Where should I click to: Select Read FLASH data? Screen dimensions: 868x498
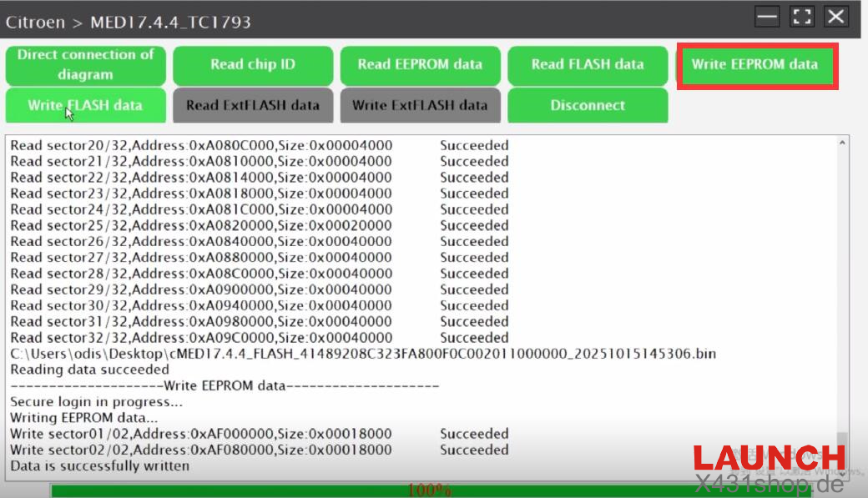(587, 65)
